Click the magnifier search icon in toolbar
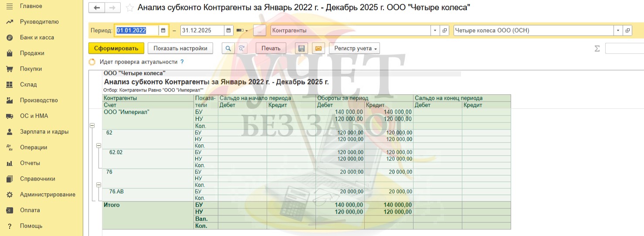 (x=228, y=48)
